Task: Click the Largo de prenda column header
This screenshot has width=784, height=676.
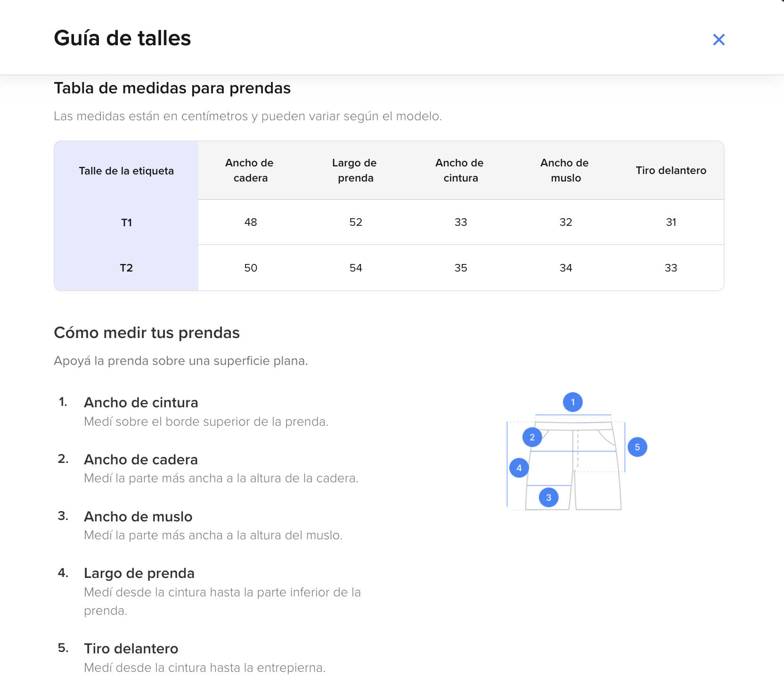Action: pos(355,170)
